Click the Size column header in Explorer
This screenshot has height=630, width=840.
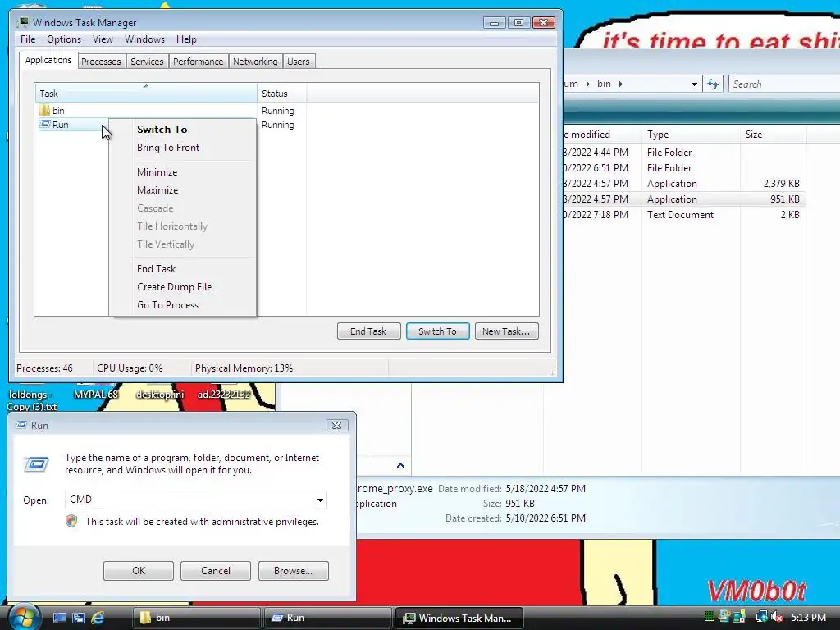coord(773,135)
